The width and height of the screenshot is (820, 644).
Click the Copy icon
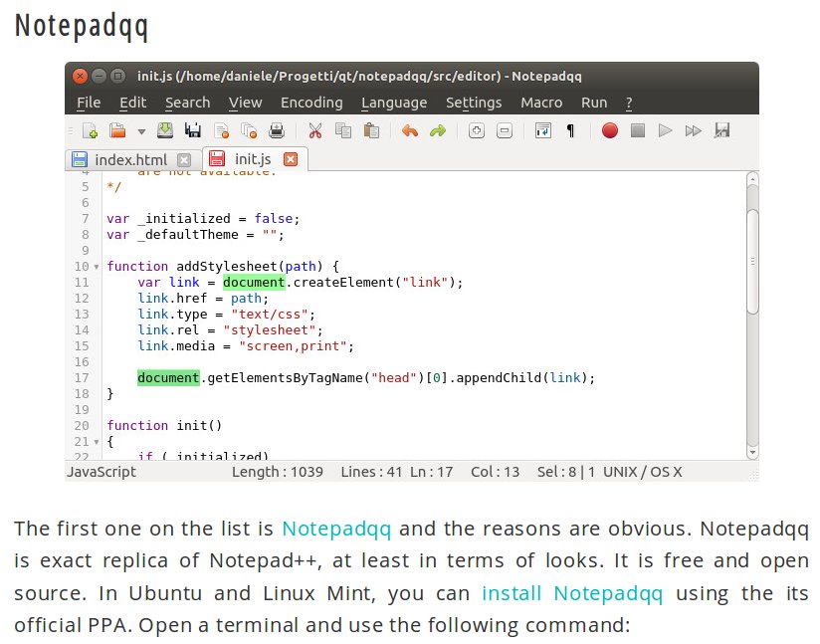pos(343,130)
